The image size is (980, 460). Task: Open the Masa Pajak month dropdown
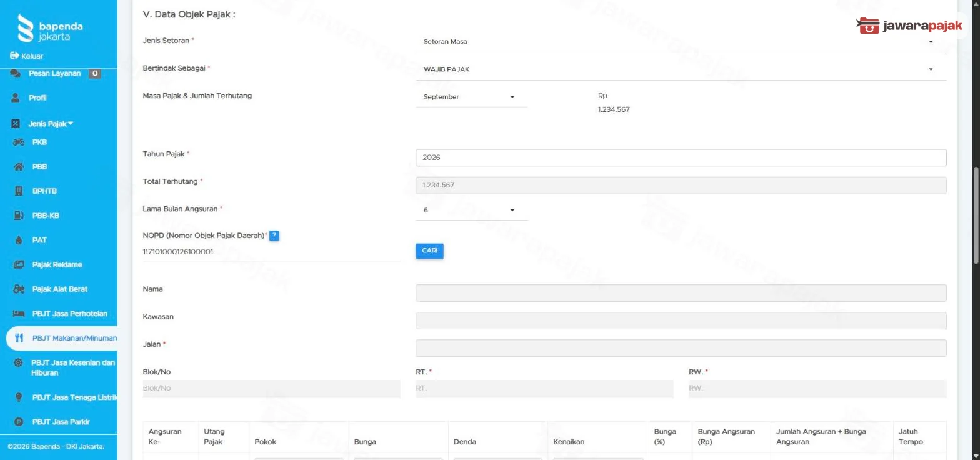471,97
